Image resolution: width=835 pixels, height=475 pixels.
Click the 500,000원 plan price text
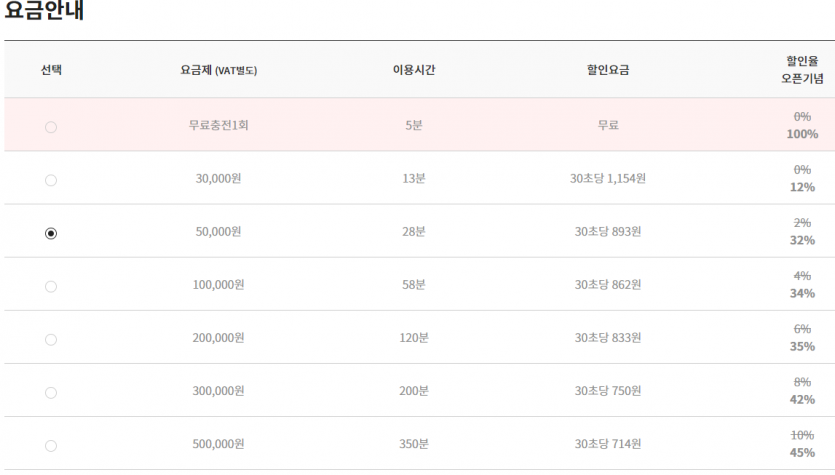[218, 444]
